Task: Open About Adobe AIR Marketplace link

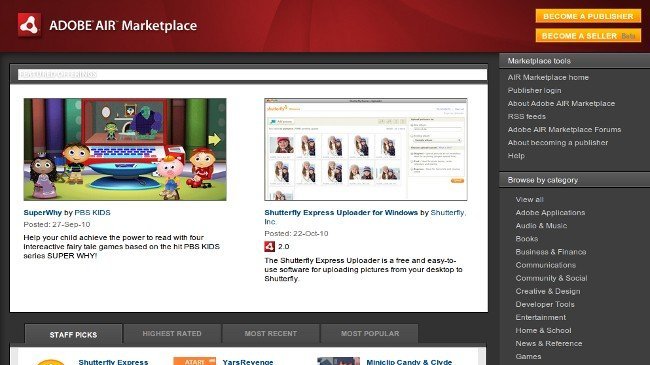Action: point(561,104)
